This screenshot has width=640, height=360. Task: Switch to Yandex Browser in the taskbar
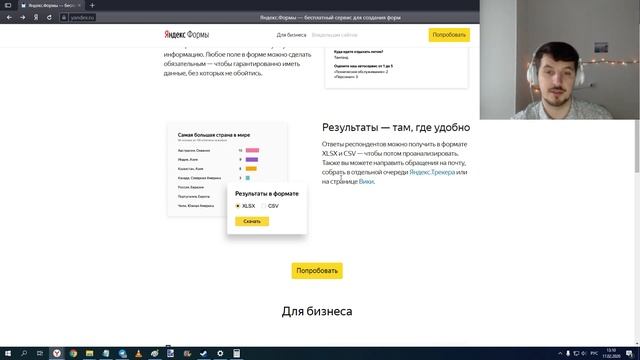click(x=57, y=353)
